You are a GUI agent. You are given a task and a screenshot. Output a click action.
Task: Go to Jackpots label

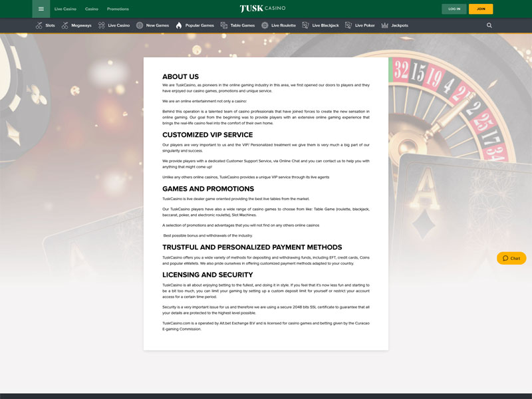[x=400, y=25]
